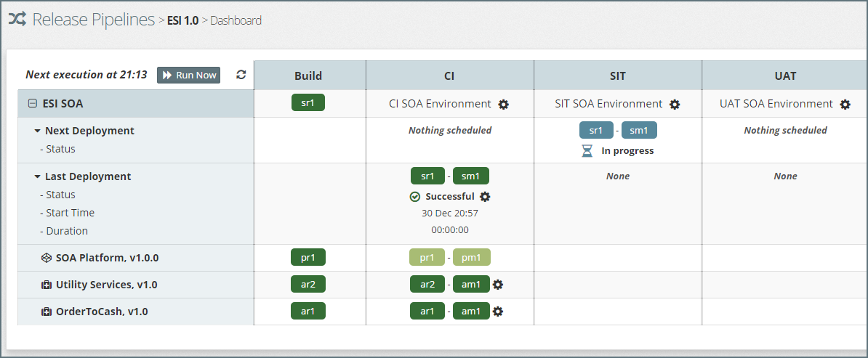Click the blue sm1 badge under SIT

click(639, 130)
